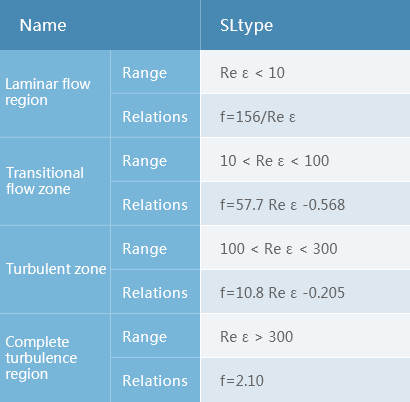Click the Name column header
This screenshot has width=410, height=402.
coord(100,25)
